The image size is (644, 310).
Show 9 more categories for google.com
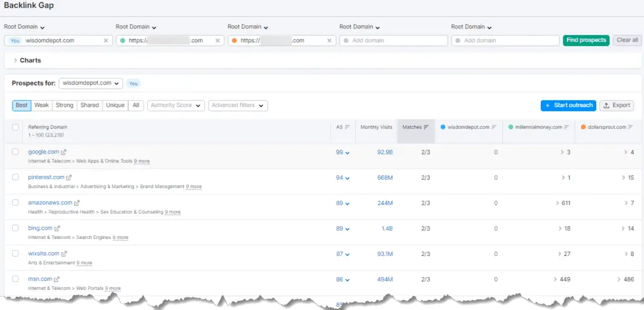coord(142,162)
